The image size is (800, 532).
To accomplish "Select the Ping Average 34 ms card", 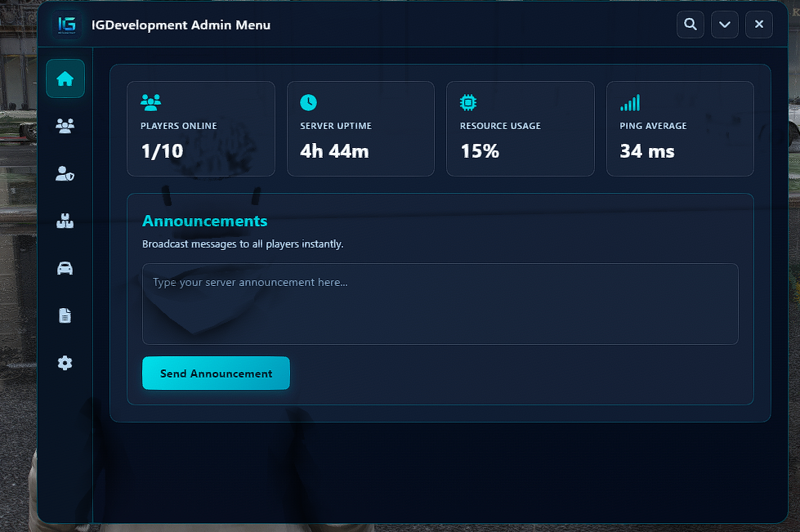I will pyautogui.click(x=680, y=128).
